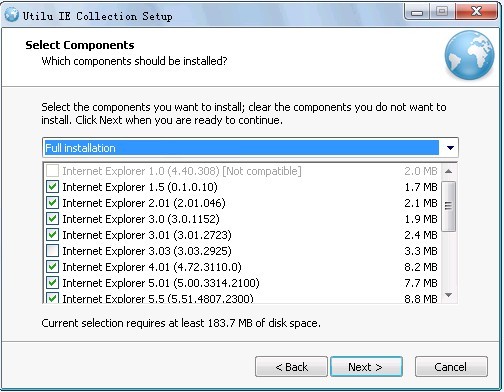Go back with the Back button
504x392 pixels.
click(291, 367)
